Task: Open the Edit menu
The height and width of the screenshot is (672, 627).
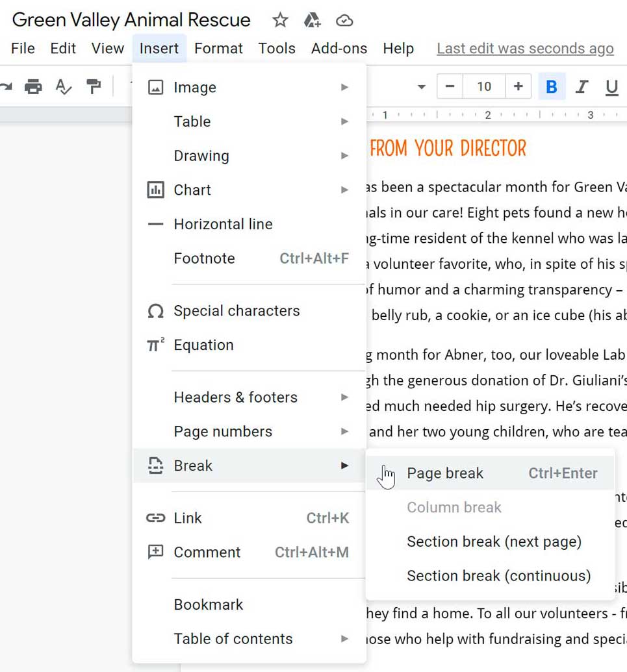Action: (x=63, y=49)
